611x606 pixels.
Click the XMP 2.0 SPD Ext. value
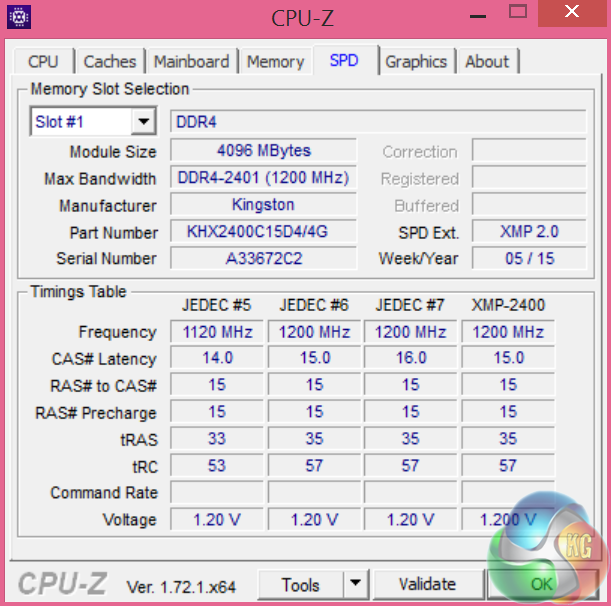[x=529, y=231]
